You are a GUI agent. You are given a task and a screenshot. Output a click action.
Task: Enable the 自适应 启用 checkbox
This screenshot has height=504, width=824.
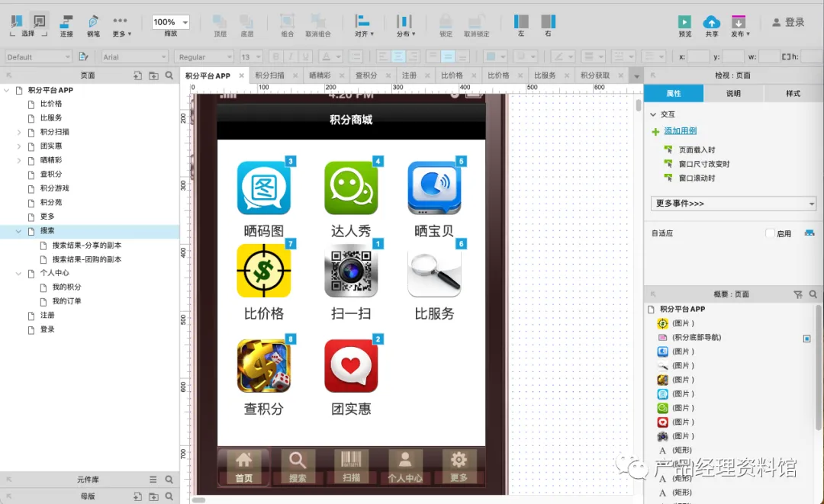[x=771, y=233]
